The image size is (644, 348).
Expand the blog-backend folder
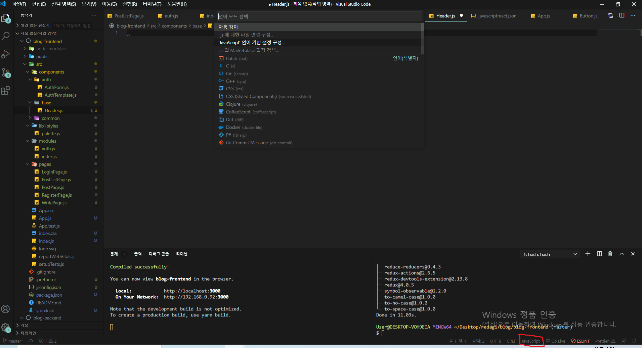coord(22,318)
